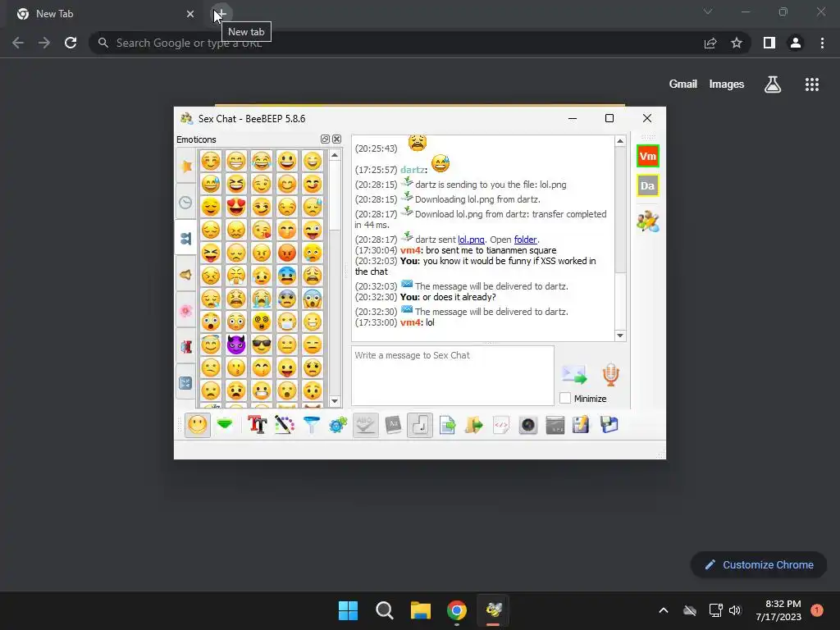
Task: Switch to favorite emoticons star tab
Action: click(x=186, y=166)
